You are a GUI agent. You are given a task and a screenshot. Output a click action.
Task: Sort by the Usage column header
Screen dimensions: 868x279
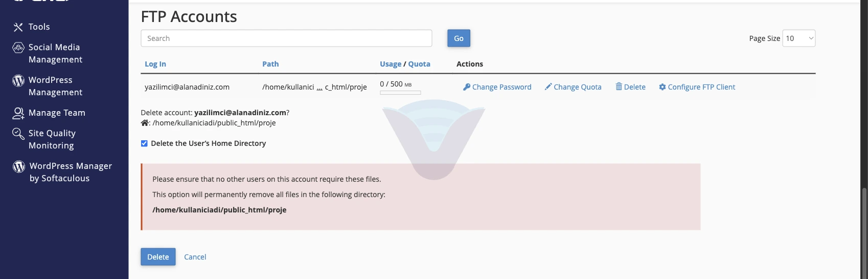tap(391, 64)
